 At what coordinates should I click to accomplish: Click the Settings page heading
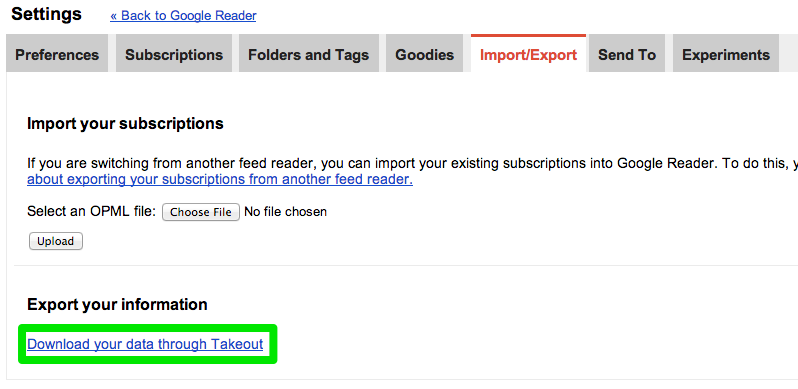[46, 14]
